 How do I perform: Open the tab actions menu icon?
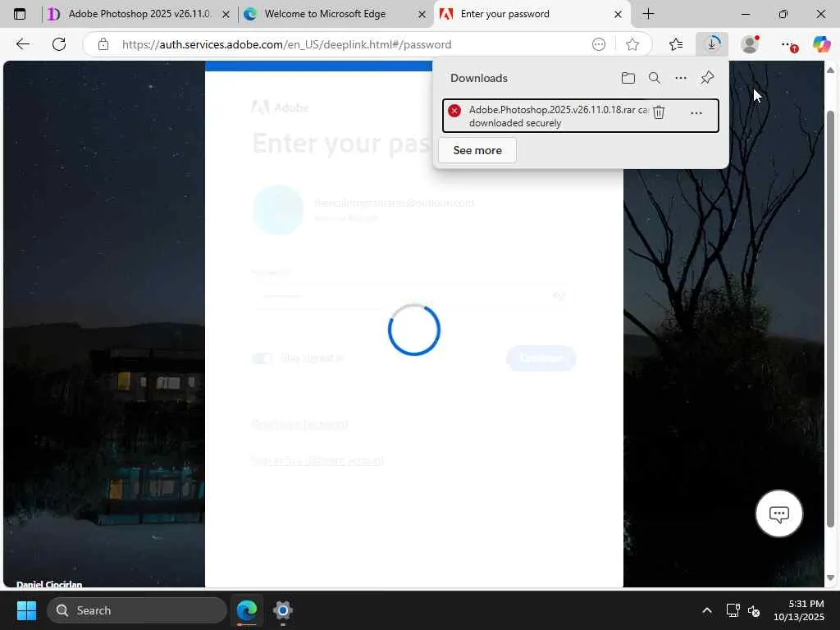(20, 14)
